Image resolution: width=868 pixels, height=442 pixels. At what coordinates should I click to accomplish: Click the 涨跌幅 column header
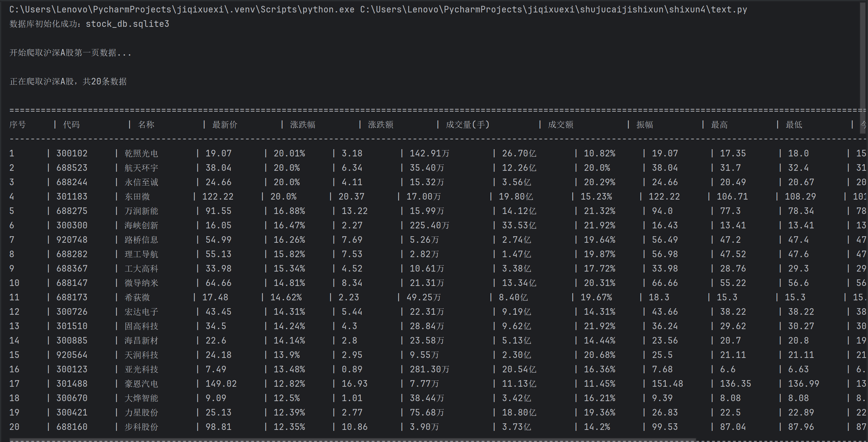click(x=302, y=125)
